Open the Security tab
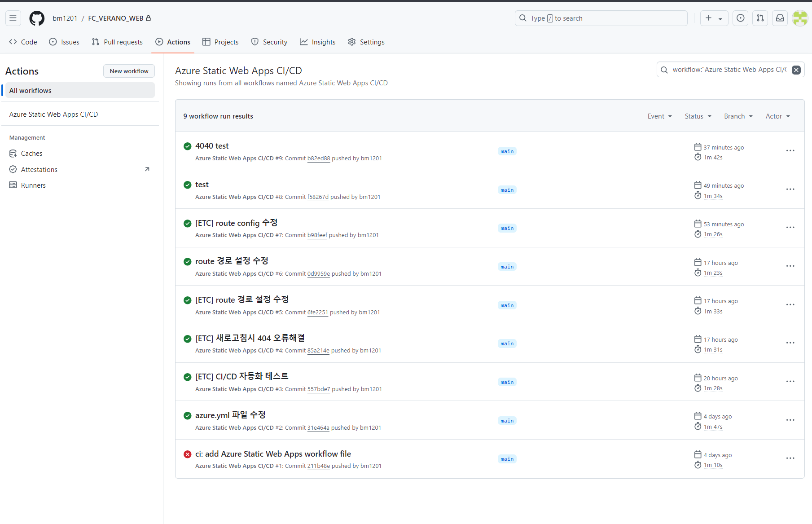This screenshot has height=524, width=812. (x=269, y=42)
